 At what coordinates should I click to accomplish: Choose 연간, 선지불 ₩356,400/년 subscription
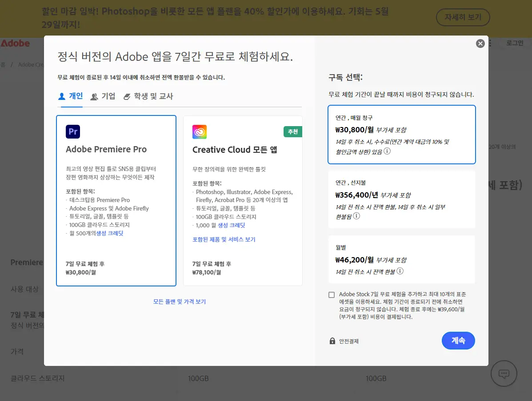[x=402, y=199]
